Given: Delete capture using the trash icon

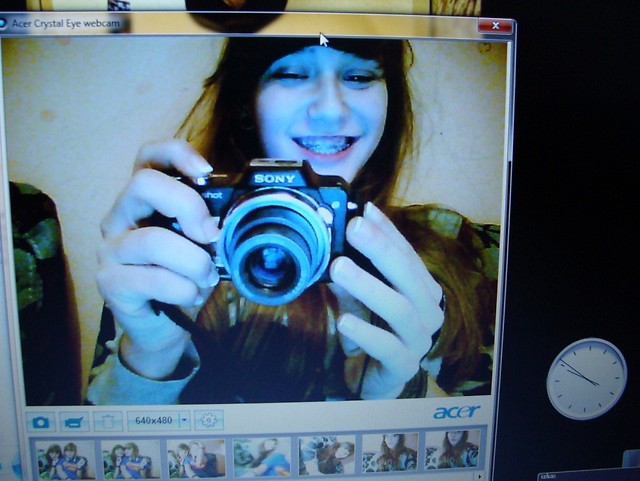Looking at the screenshot, I should point(108,421).
